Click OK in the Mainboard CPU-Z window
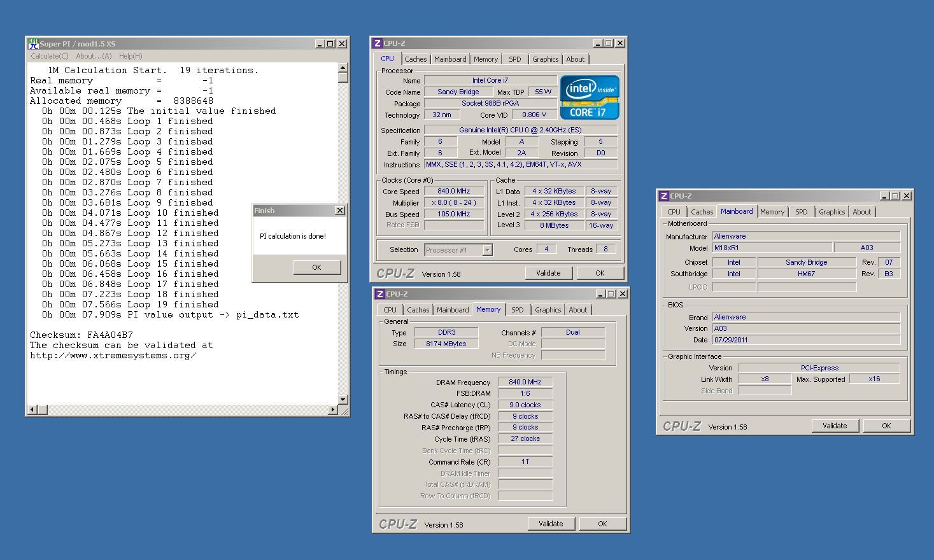The width and height of the screenshot is (934, 560). (x=886, y=426)
